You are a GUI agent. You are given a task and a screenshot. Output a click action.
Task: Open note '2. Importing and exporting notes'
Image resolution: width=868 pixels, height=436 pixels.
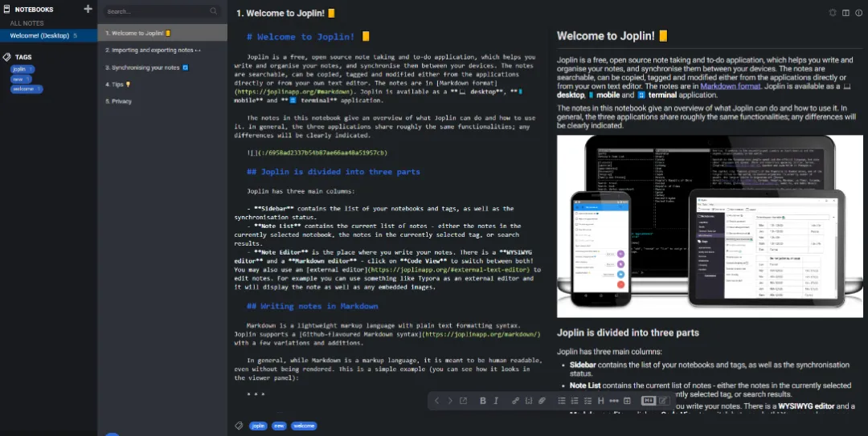point(162,50)
